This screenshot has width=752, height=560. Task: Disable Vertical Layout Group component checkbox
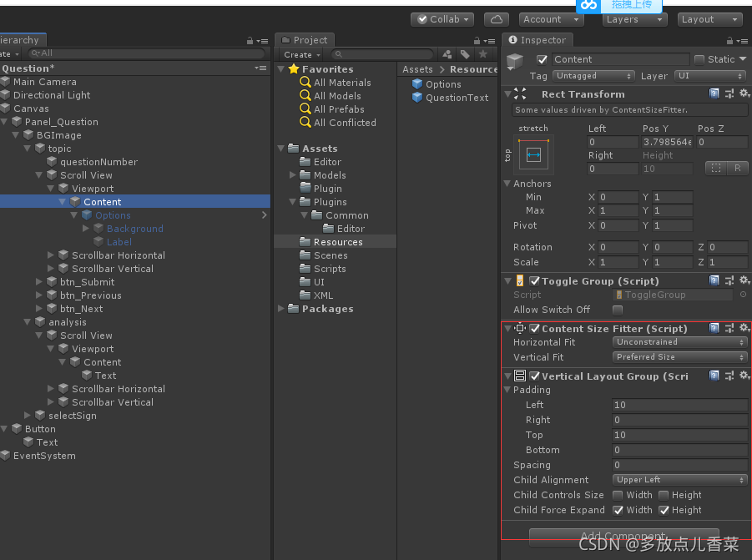(534, 376)
